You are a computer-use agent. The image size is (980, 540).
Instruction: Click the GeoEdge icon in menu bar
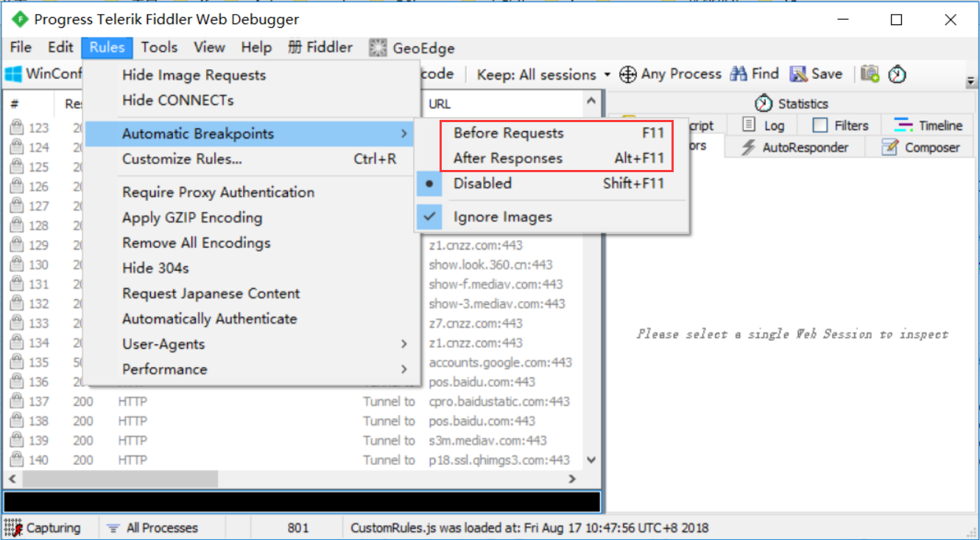378,48
